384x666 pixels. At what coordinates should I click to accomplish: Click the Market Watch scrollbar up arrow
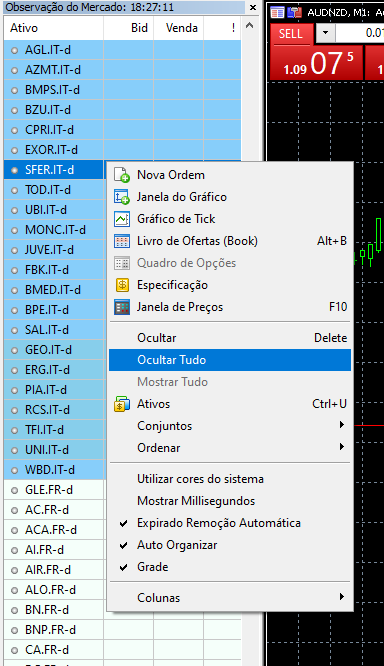tap(250, 25)
